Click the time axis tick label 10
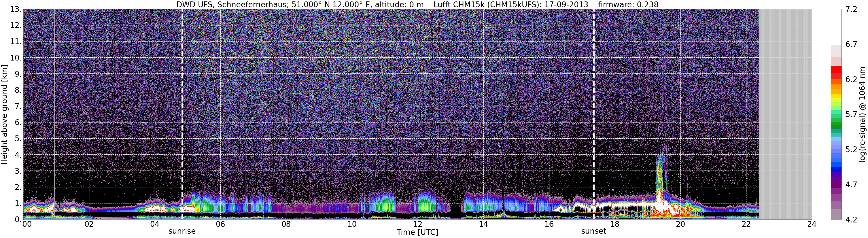Screen dimensions: 868x238 pyautogui.click(x=352, y=224)
